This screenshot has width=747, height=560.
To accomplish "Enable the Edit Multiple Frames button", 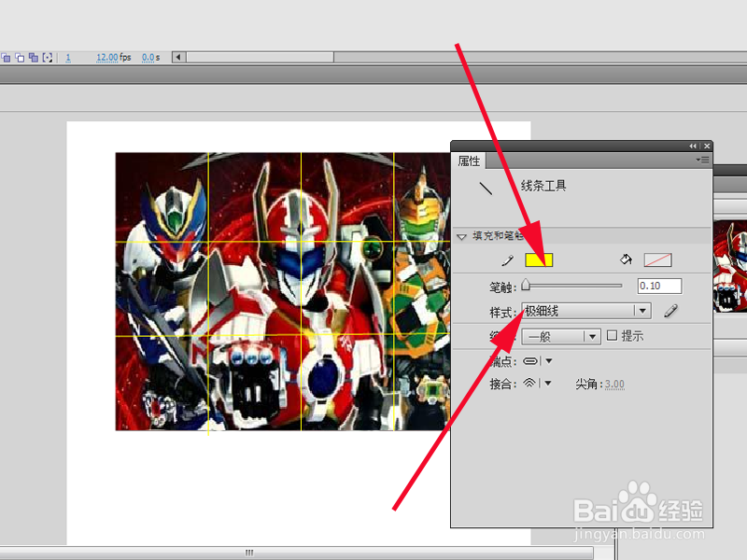I will (34, 58).
